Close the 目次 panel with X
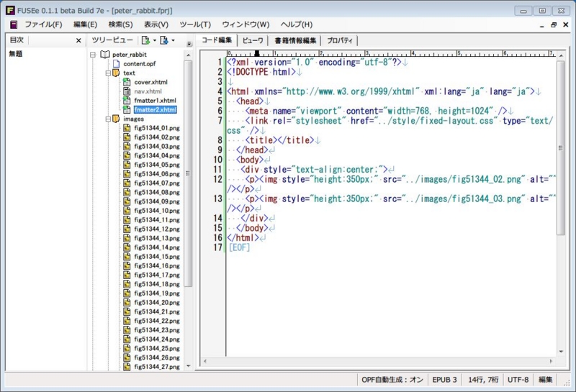The height and width of the screenshot is (392, 576). coord(78,40)
